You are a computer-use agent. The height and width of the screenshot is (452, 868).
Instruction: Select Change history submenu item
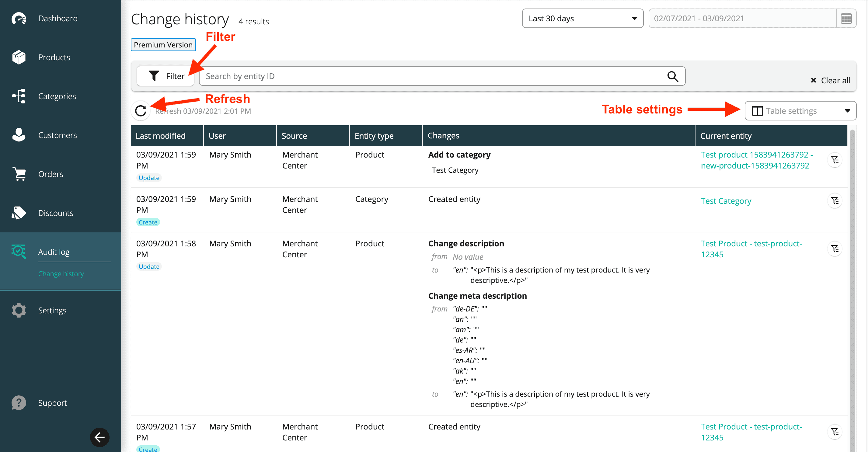61,273
